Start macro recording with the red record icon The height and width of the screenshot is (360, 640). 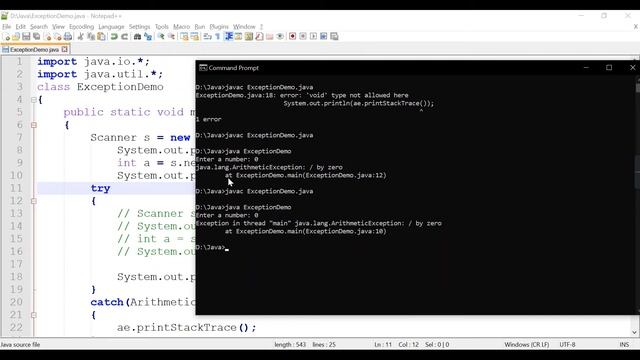coord(293,36)
